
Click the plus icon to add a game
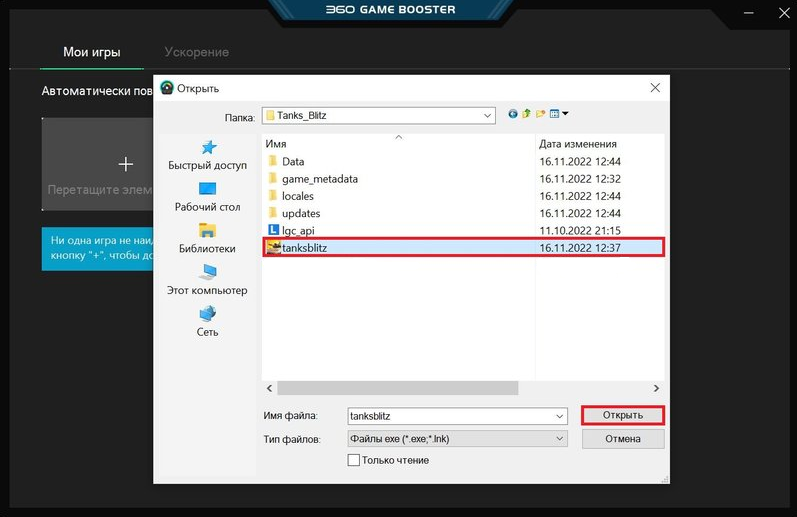(126, 164)
